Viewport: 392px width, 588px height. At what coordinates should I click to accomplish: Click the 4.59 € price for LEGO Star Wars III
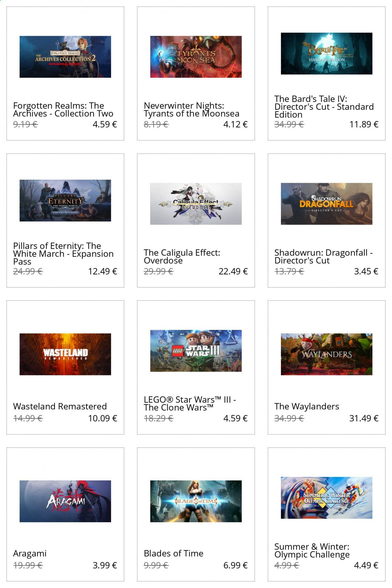(236, 418)
